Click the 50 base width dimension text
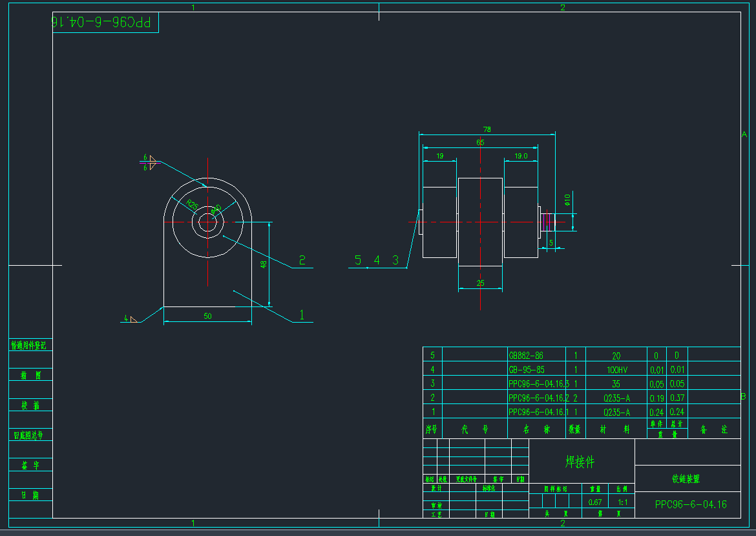 [x=207, y=316]
